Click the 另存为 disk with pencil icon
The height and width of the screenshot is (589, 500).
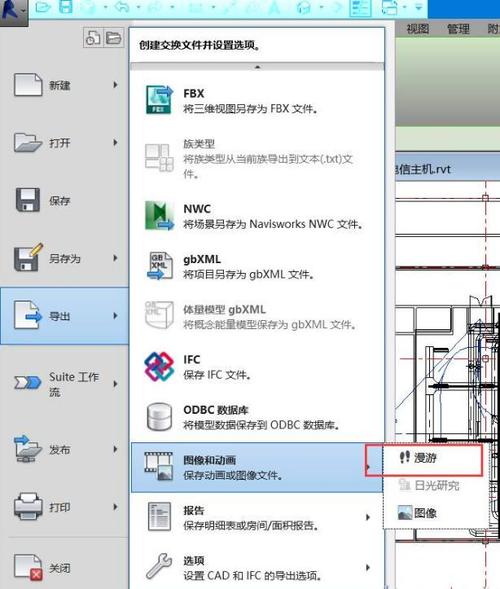click(29, 258)
